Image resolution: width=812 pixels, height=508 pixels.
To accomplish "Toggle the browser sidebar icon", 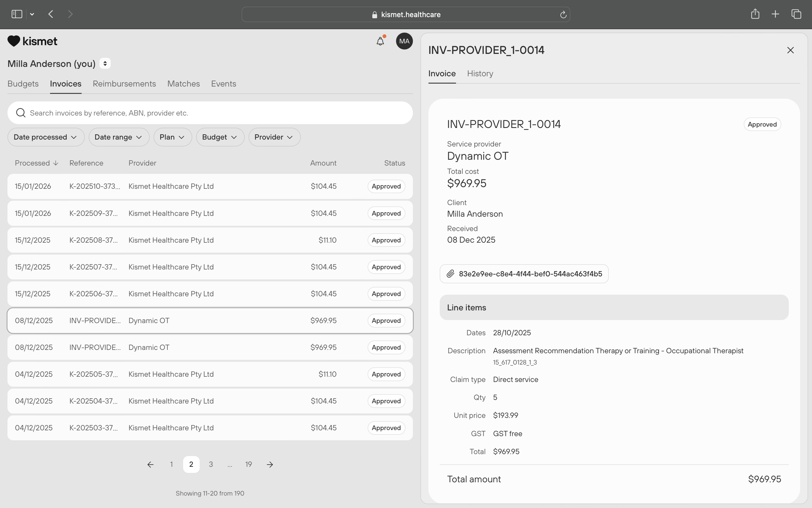I will [x=17, y=14].
